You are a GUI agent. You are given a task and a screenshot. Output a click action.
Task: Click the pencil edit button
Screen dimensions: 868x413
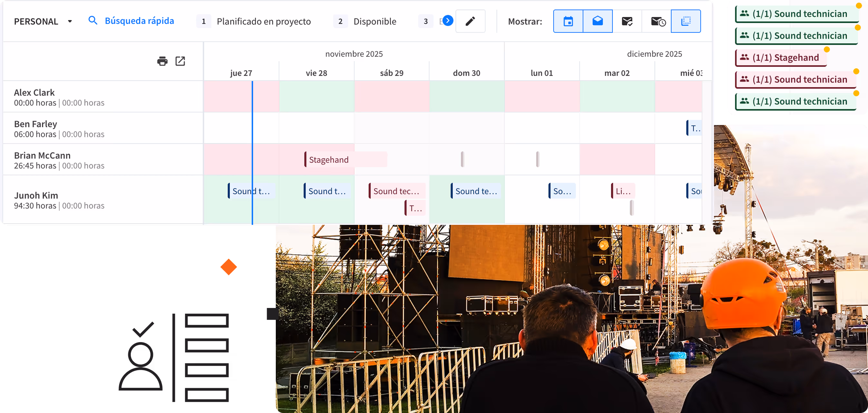coord(470,21)
